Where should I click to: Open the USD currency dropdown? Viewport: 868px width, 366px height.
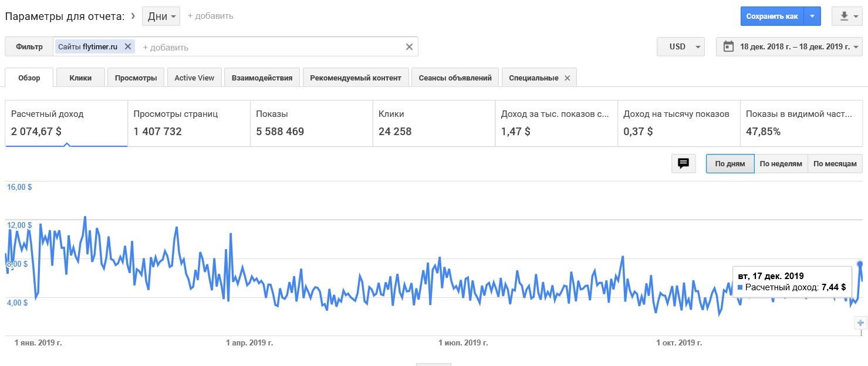pyautogui.click(x=681, y=46)
